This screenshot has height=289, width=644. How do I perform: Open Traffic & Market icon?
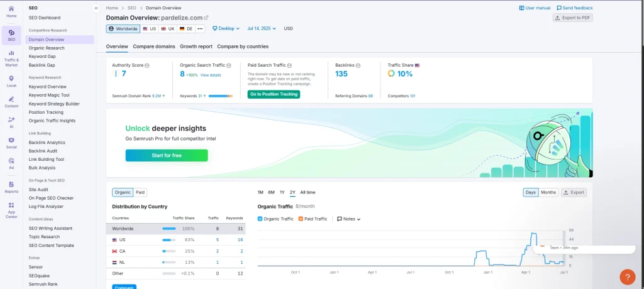[x=11, y=53]
